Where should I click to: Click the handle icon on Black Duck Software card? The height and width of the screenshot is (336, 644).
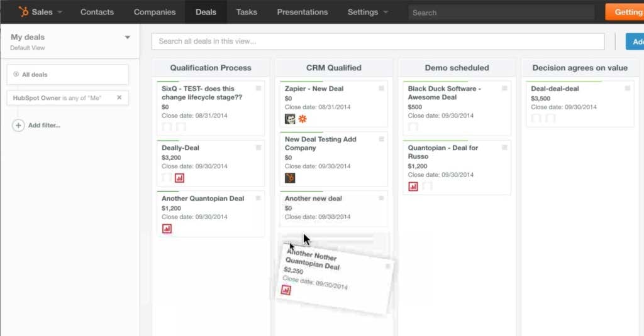[504, 89]
